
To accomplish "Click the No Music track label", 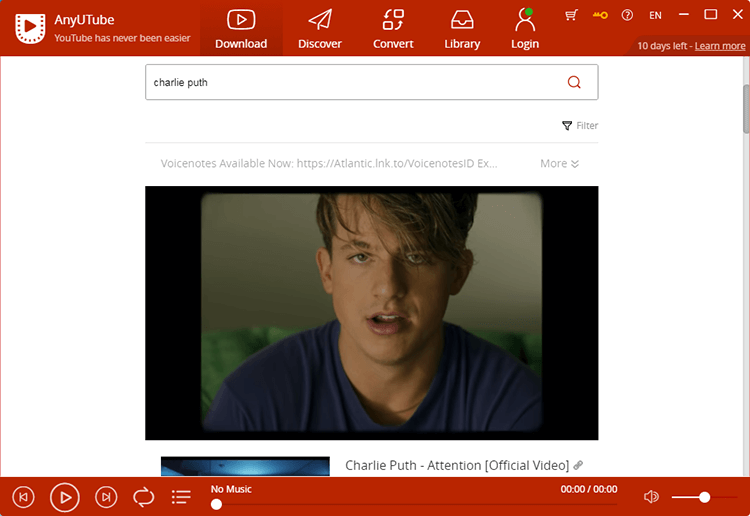I will [x=231, y=489].
